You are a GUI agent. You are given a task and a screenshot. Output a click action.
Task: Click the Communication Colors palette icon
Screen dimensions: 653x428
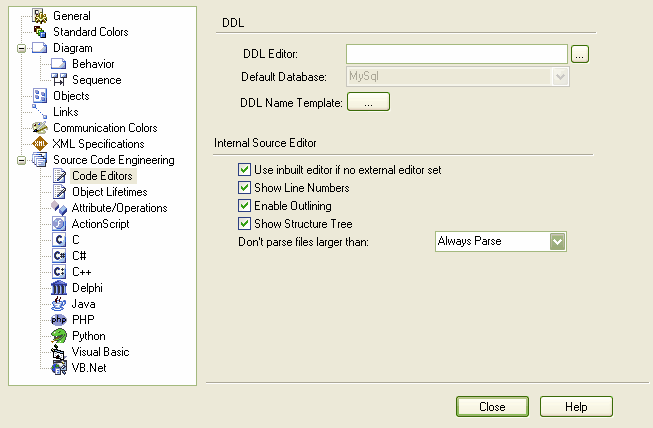tap(40, 128)
